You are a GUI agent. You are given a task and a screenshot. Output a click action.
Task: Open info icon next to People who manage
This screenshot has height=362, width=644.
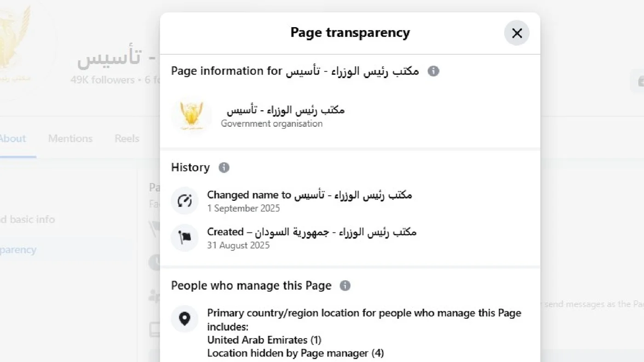[x=345, y=285]
